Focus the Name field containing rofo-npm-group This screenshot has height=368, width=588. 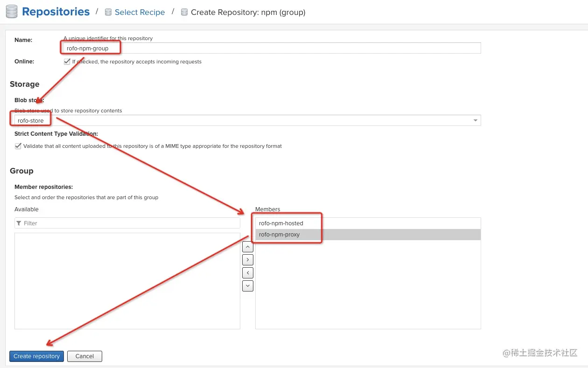pyautogui.click(x=272, y=48)
